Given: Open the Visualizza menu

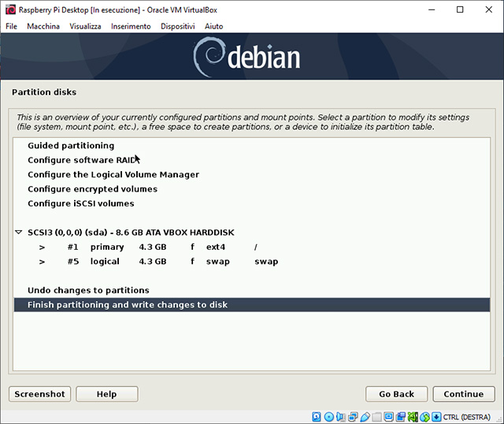Looking at the screenshot, I should [x=85, y=26].
